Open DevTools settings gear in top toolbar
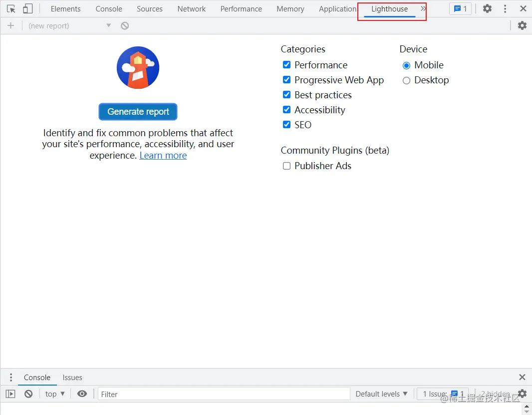This screenshot has height=415, width=532. (x=487, y=8)
